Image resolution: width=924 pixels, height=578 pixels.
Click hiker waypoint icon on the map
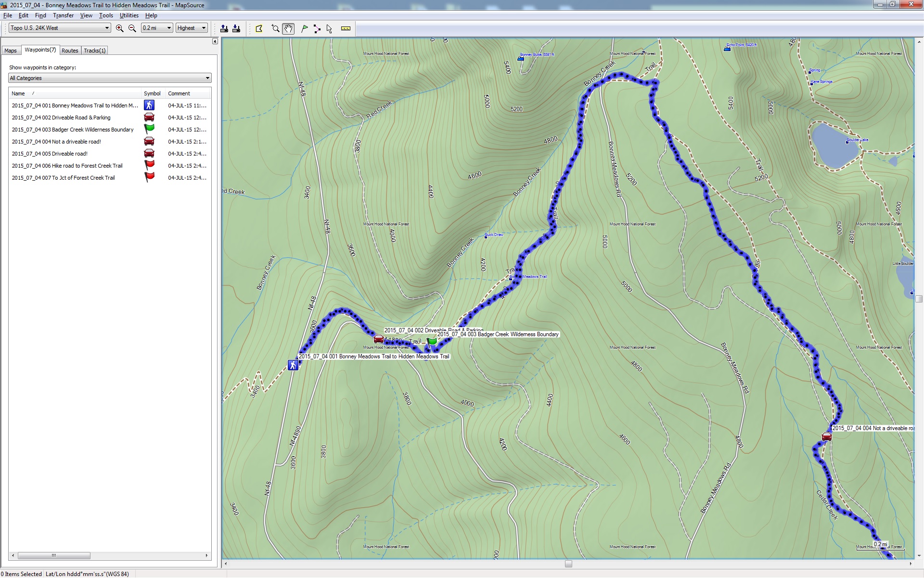293,365
